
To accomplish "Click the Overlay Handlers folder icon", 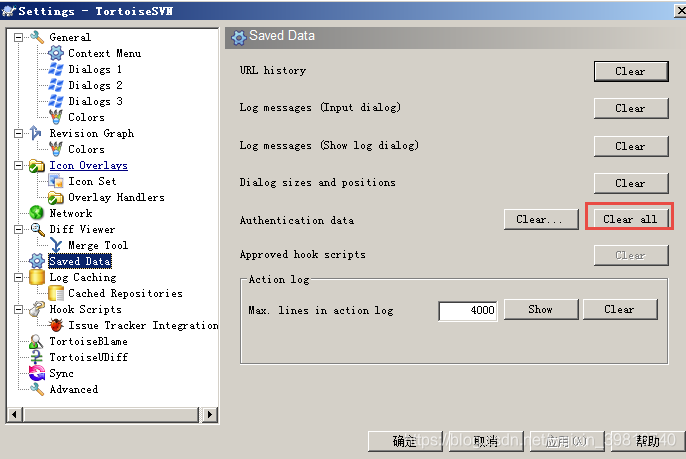I will tap(56, 197).
